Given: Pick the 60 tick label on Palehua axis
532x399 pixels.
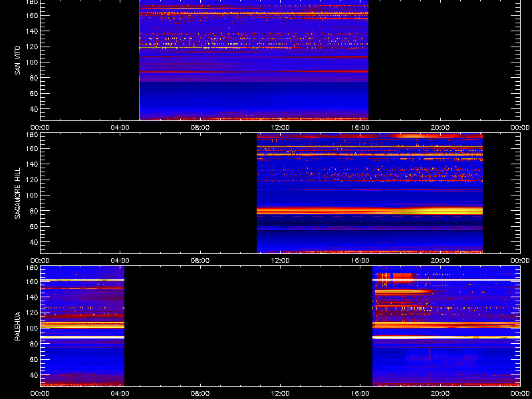Looking at the screenshot, I should (x=34, y=360).
